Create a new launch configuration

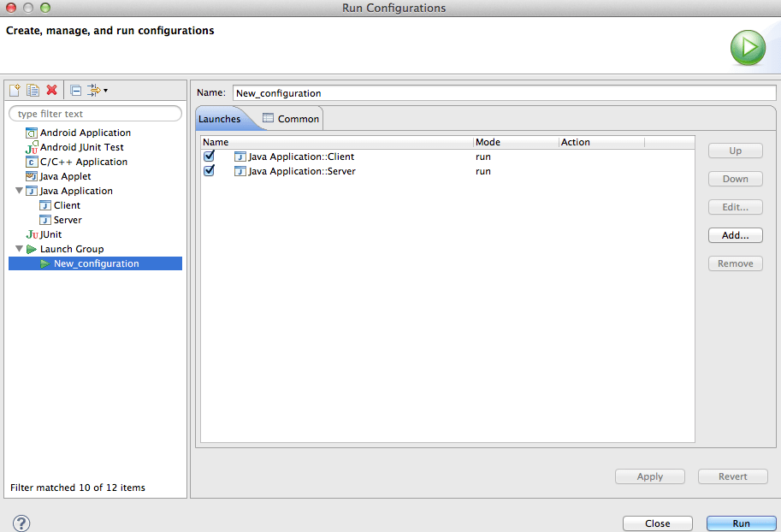(15, 90)
